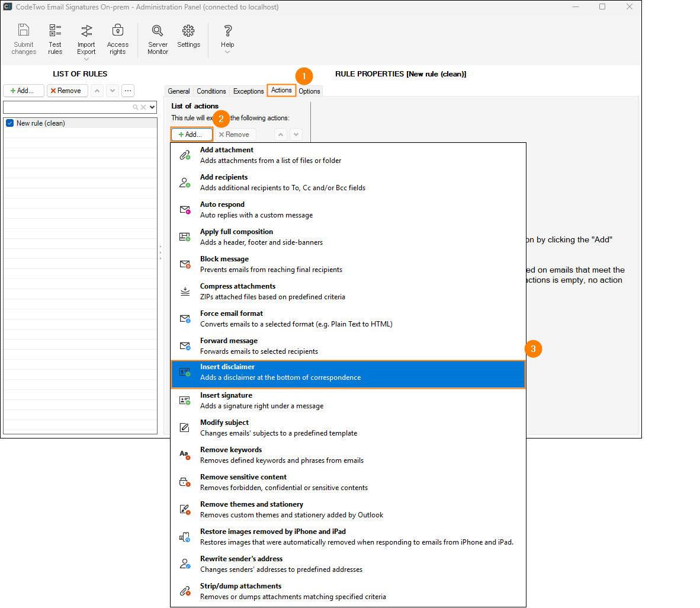Uncheck the New rule (clean) checkbox
This screenshot has width=700, height=608.
[x=9, y=123]
